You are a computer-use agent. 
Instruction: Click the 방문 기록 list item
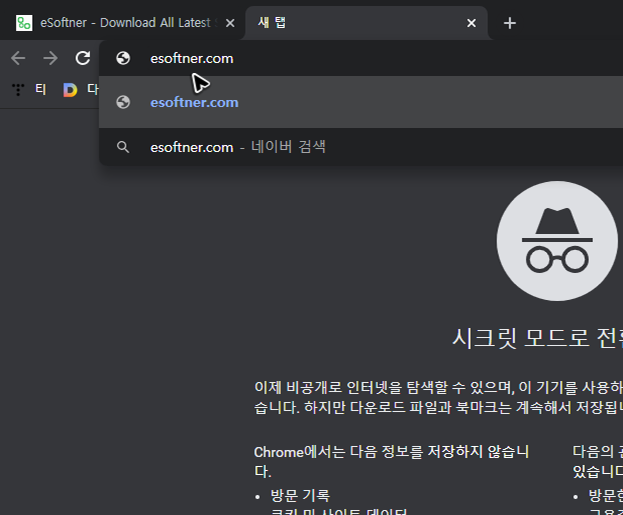(300, 496)
